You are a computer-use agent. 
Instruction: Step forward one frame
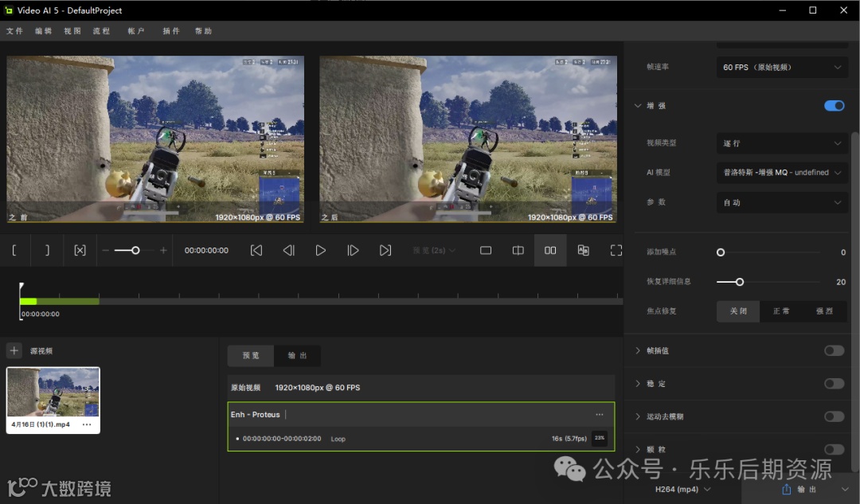pos(353,250)
